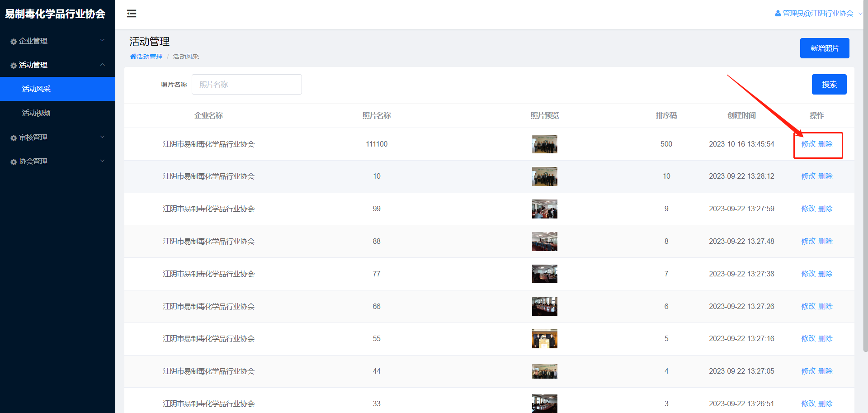This screenshot has width=868, height=413.
Task: Click the 易制毒化学品行业协会 sidebar title
Action: (x=55, y=14)
